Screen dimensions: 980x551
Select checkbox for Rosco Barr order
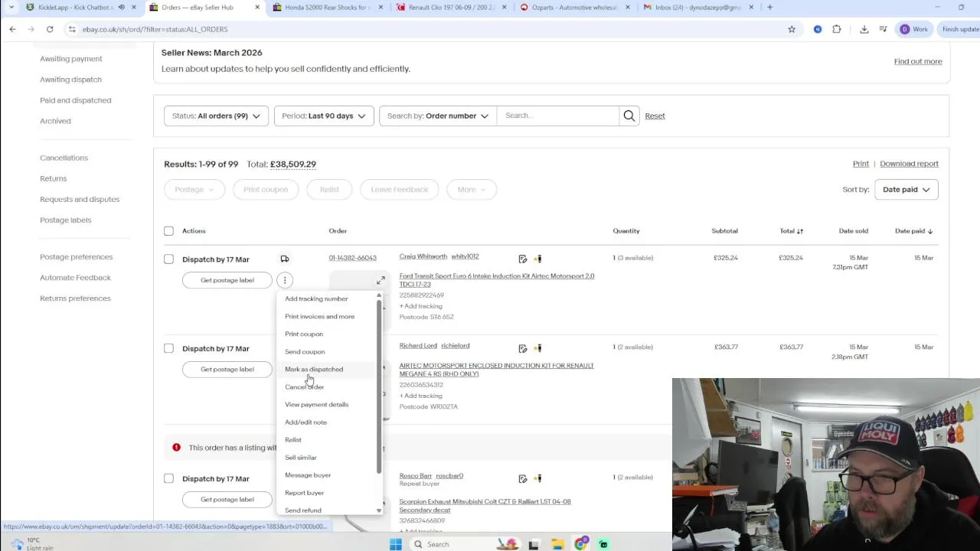(168, 478)
